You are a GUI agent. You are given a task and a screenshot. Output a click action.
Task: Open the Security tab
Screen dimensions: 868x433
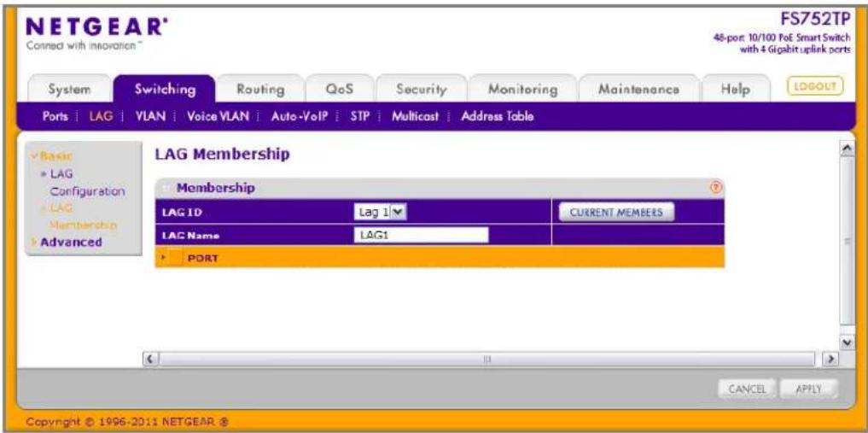(x=422, y=89)
